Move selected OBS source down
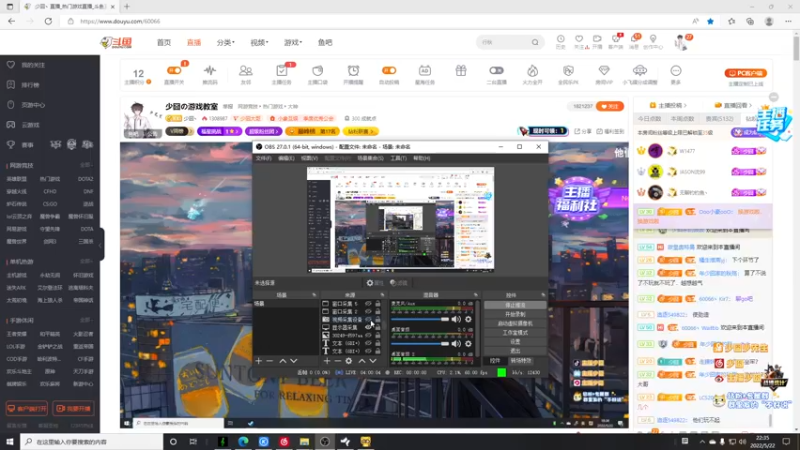 click(373, 361)
